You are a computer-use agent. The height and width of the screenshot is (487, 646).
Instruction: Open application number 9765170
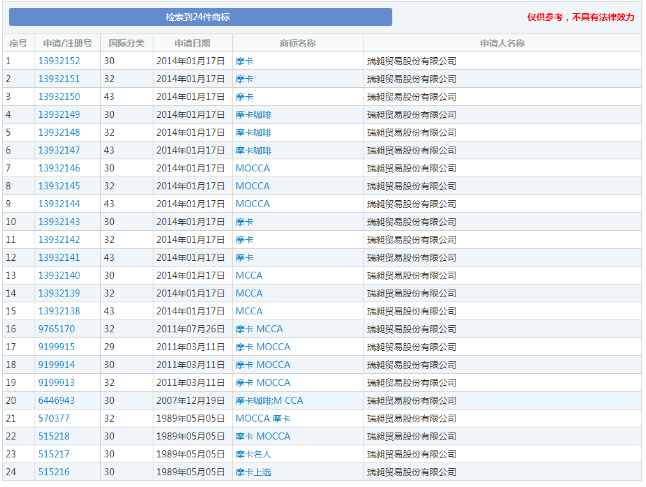pyautogui.click(x=56, y=329)
